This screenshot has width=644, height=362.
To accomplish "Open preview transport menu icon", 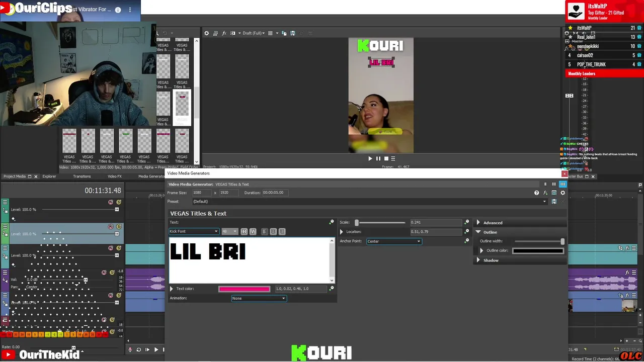I will click(393, 158).
